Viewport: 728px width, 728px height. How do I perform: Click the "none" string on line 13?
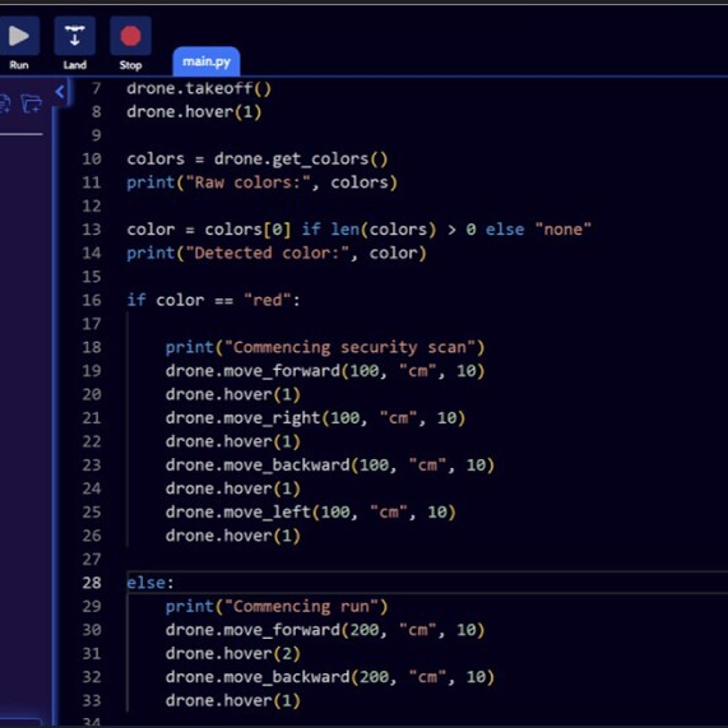pos(563,229)
